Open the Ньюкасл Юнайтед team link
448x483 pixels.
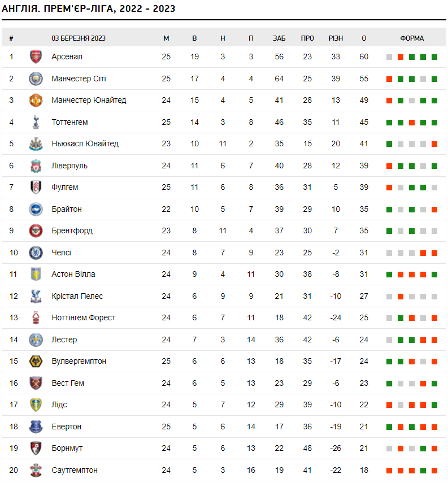(x=85, y=144)
